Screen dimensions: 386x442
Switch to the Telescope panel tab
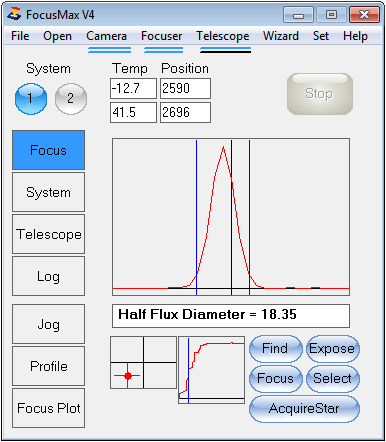tap(49, 234)
